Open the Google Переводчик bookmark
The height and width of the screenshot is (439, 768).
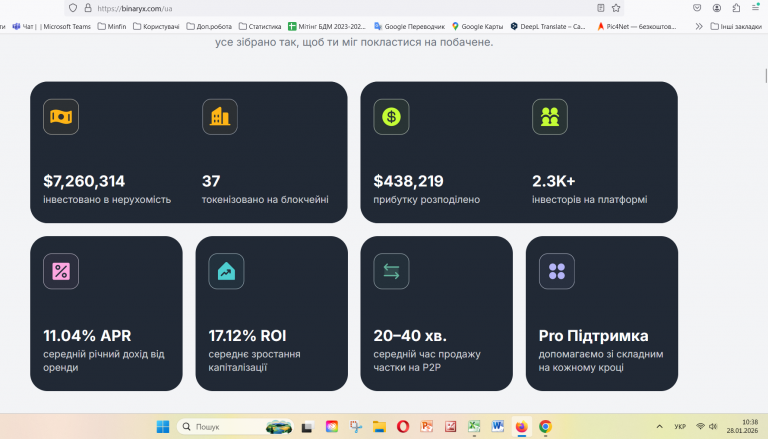409,26
